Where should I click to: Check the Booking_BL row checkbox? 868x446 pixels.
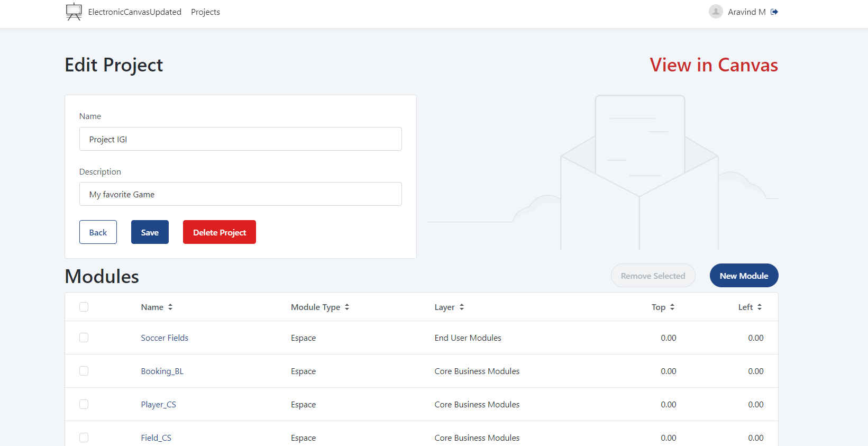click(84, 371)
